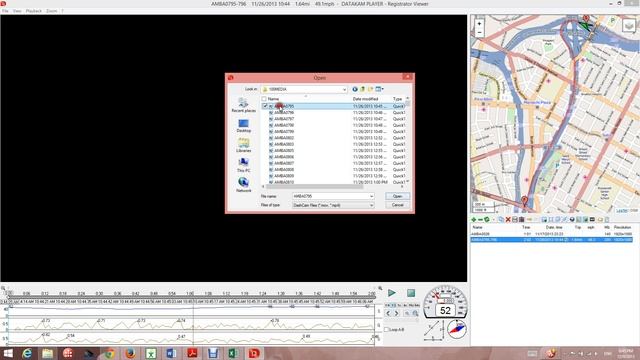This screenshot has width=640, height=360.
Task: Select the AMBA0026 row in playlist
Action: tap(551, 234)
